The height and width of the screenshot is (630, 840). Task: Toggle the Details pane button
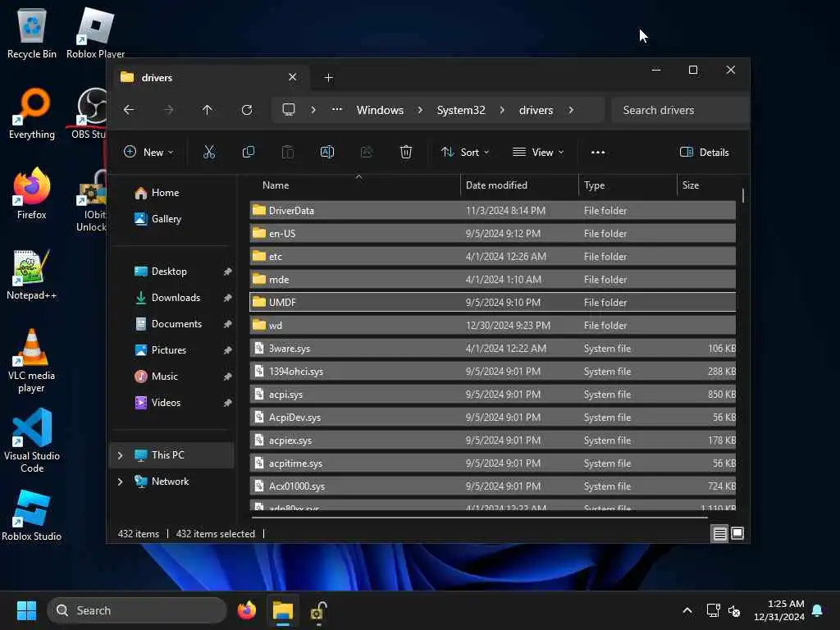tap(704, 152)
